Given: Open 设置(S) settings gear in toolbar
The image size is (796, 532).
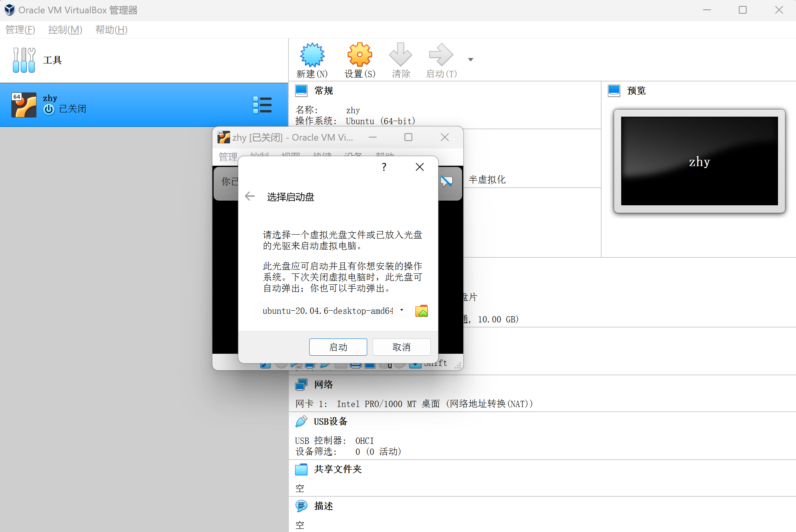Looking at the screenshot, I should [359, 55].
